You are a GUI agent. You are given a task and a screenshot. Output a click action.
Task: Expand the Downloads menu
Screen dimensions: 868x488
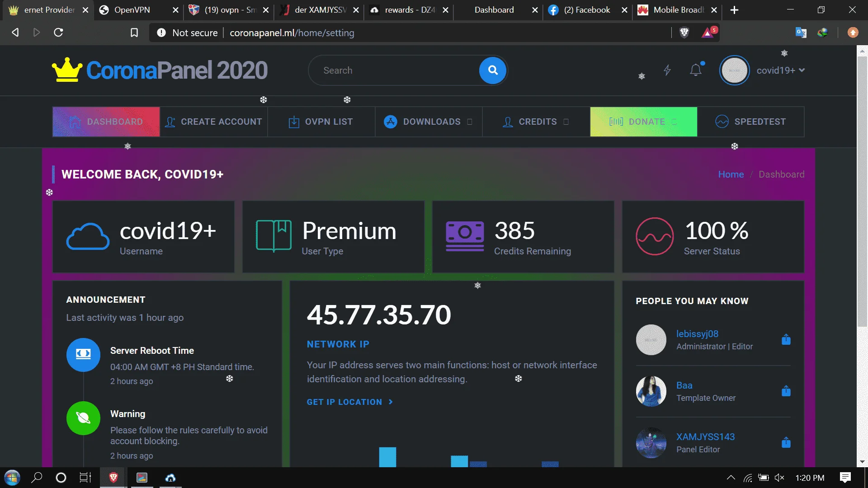pyautogui.click(x=429, y=122)
